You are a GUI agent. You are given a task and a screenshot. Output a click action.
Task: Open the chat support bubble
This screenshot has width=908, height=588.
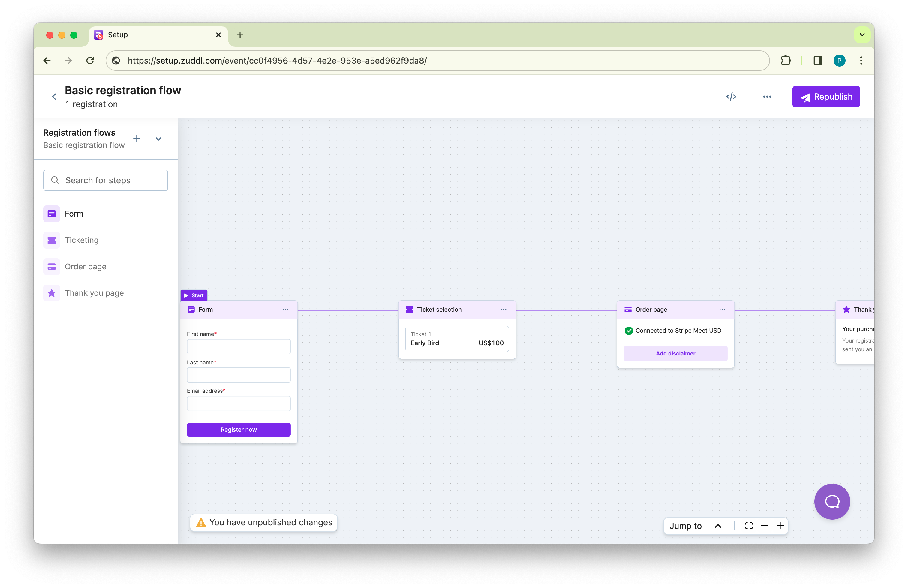click(832, 501)
